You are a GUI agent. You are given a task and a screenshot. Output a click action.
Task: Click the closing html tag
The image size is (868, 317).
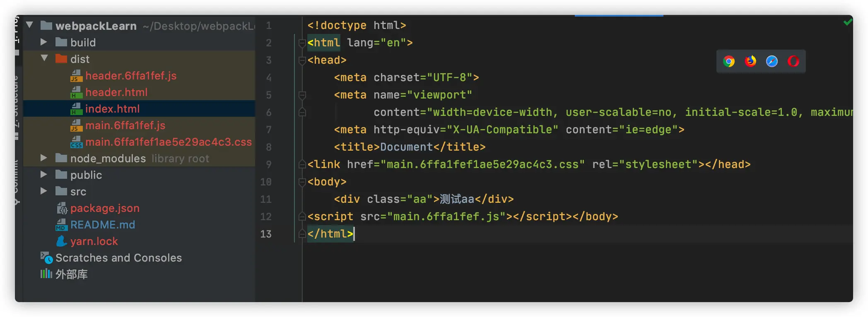tap(330, 234)
